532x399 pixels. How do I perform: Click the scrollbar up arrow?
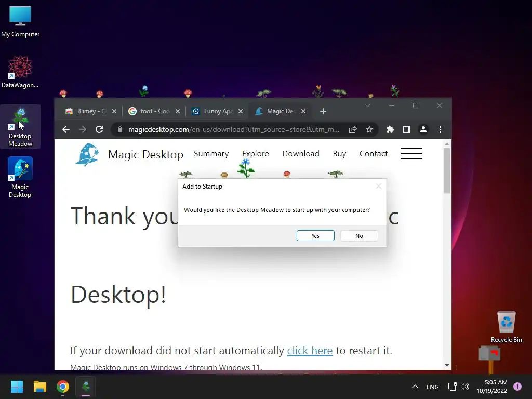[447, 144]
